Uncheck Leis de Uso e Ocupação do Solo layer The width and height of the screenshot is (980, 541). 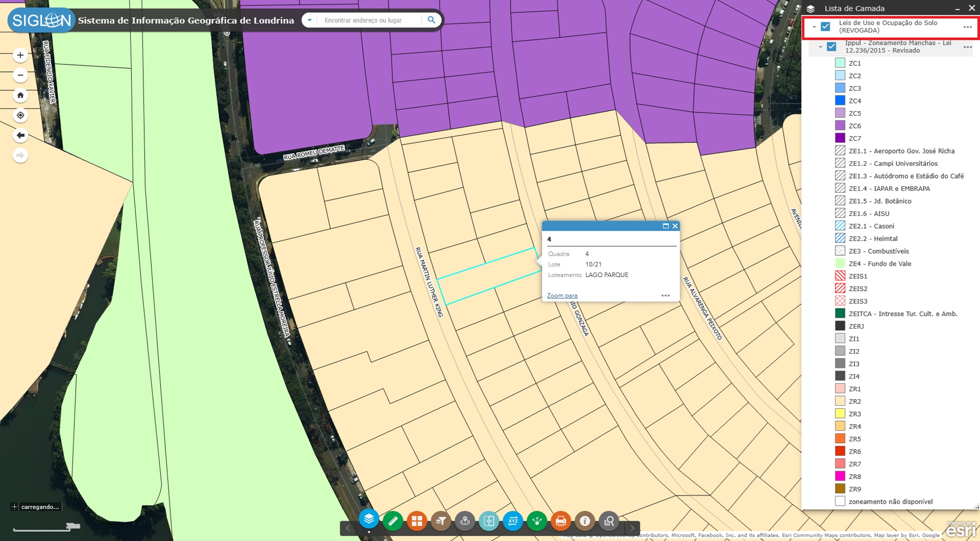coord(825,27)
